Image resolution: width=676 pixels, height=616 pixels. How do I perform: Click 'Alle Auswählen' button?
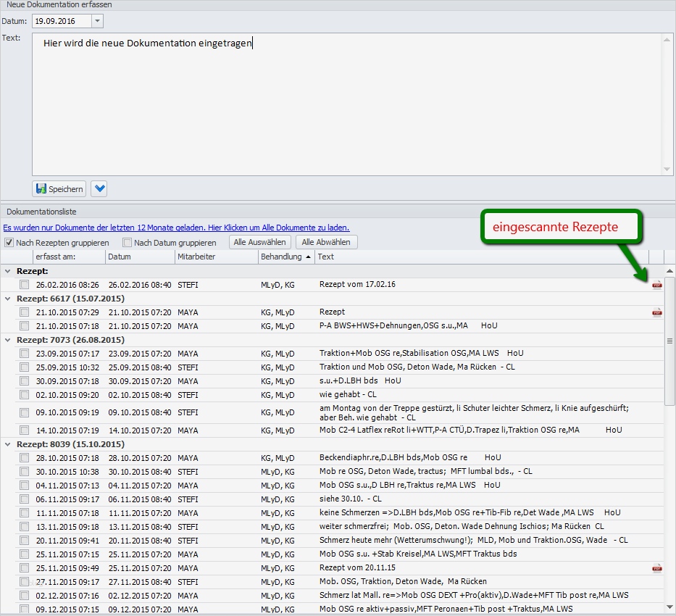260,242
